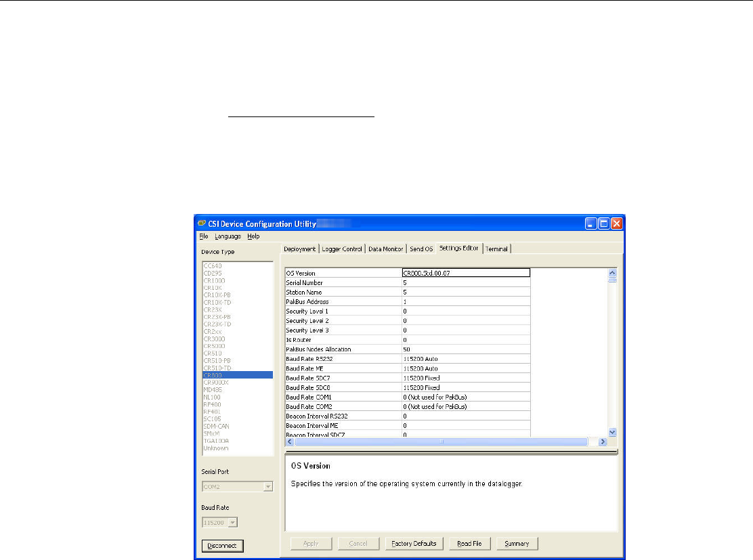Click the Baud Rate ME value
The width and height of the screenshot is (753, 560).
(x=466, y=368)
